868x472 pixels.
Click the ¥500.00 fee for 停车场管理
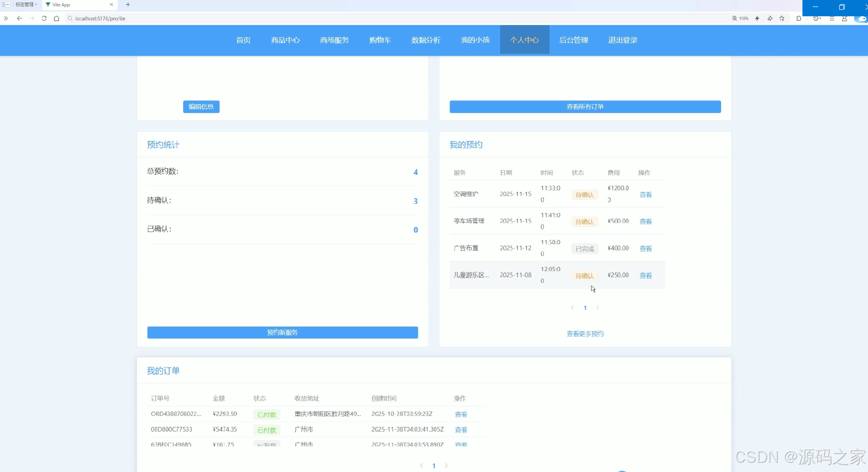(x=618, y=221)
